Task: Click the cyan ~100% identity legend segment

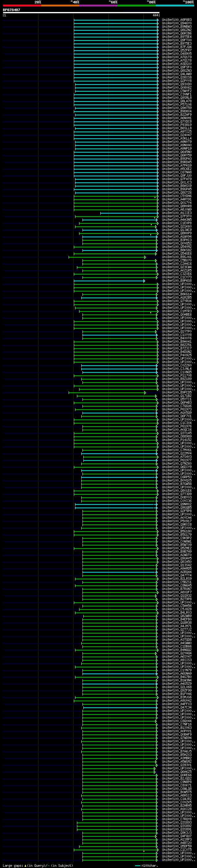Action: tap(175, 6)
